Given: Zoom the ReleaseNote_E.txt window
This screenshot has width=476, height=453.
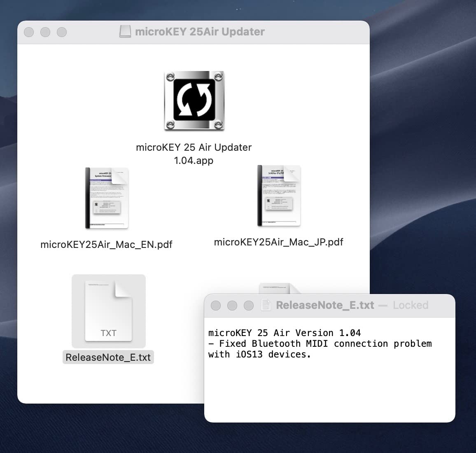Looking at the screenshot, I should (x=249, y=306).
